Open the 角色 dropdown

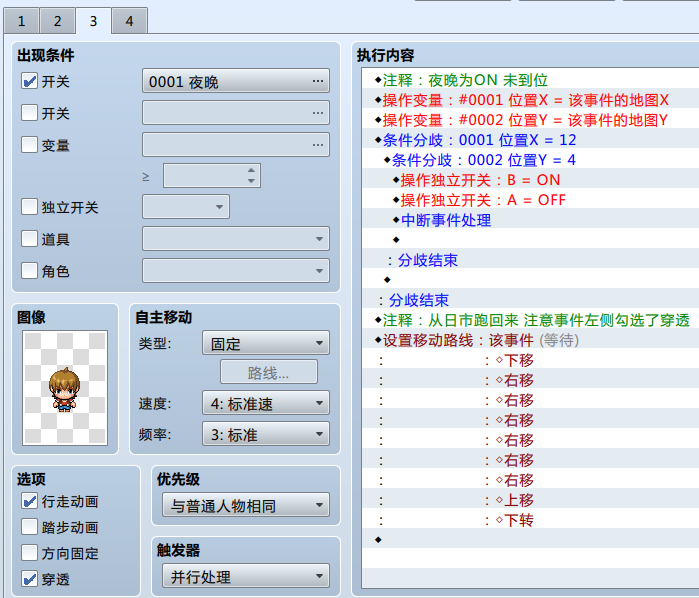tap(236, 271)
